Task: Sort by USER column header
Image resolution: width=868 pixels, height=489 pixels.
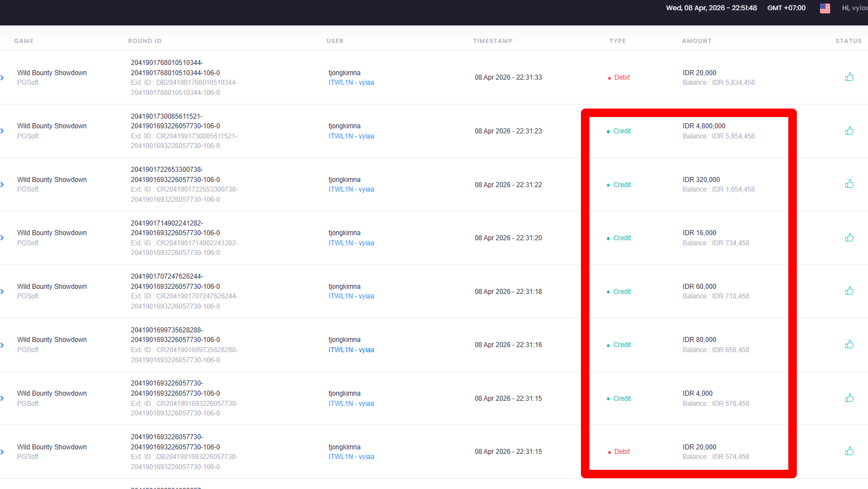Action: click(x=335, y=41)
